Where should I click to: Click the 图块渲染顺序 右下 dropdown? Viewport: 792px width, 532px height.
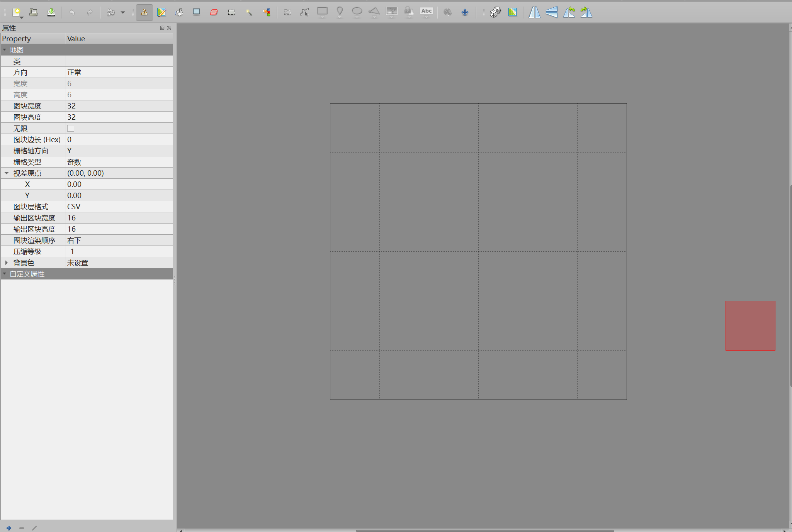[118, 241]
